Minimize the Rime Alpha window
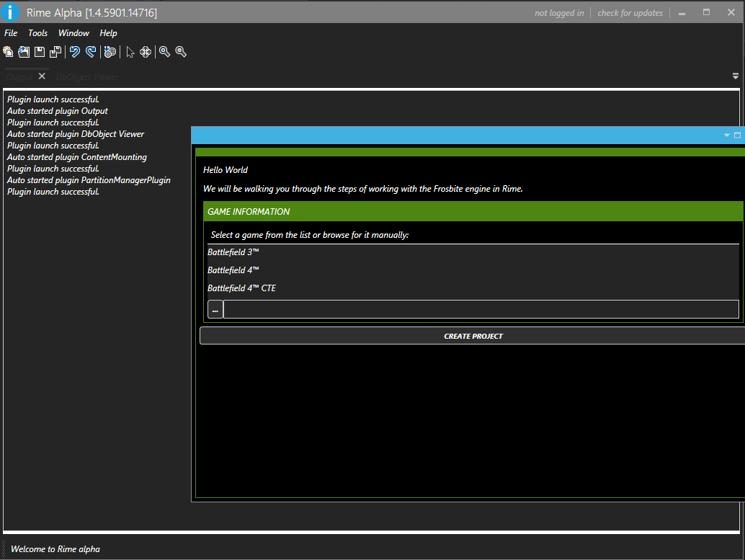 tap(682, 13)
